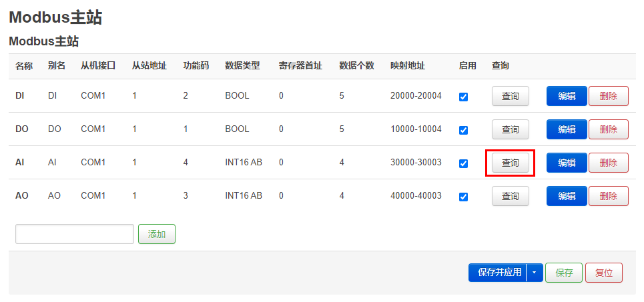This screenshot has width=644, height=302.
Task: Click the 数据个数 column header
Action: coord(356,65)
